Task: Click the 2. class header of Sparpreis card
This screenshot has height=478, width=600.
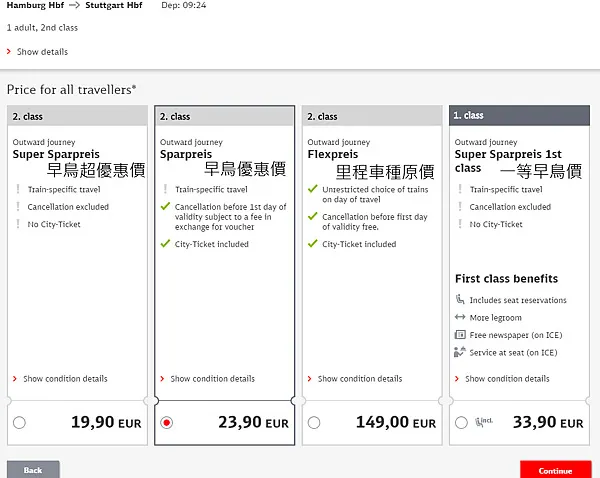Action: 225,116
